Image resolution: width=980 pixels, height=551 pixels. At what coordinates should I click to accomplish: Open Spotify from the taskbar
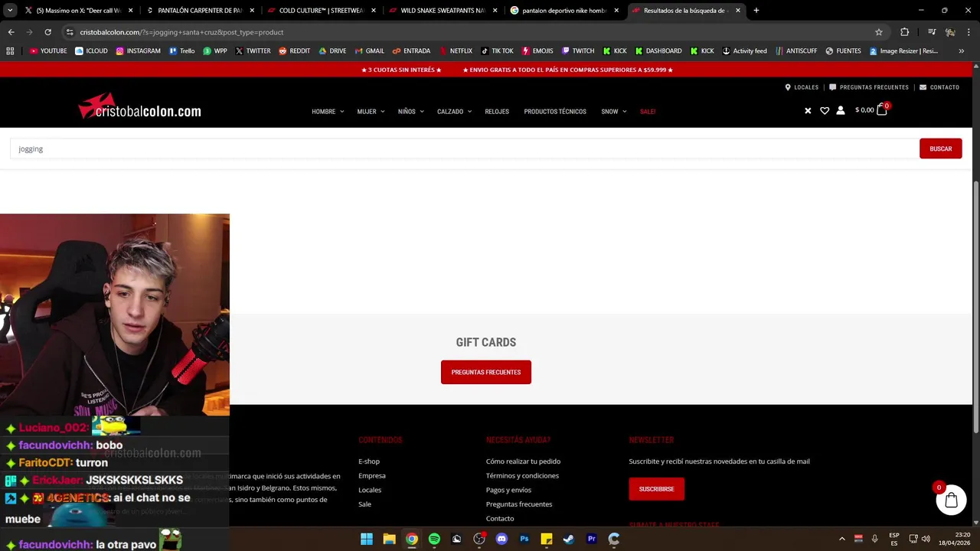(434, 539)
